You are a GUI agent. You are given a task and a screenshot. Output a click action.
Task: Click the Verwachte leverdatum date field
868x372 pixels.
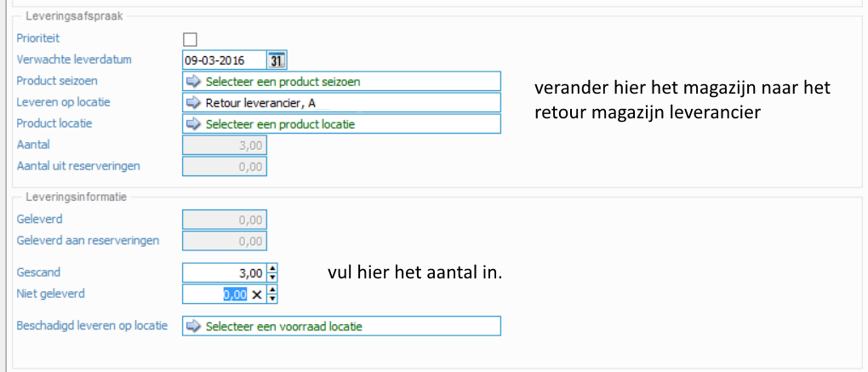tap(223, 60)
